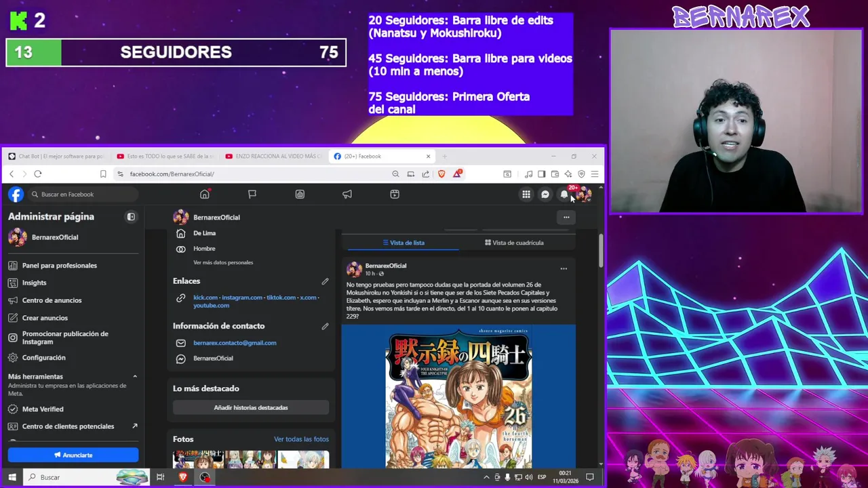Open the Pages flag icon in Facebook header
The image size is (868, 488).
click(252, 195)
